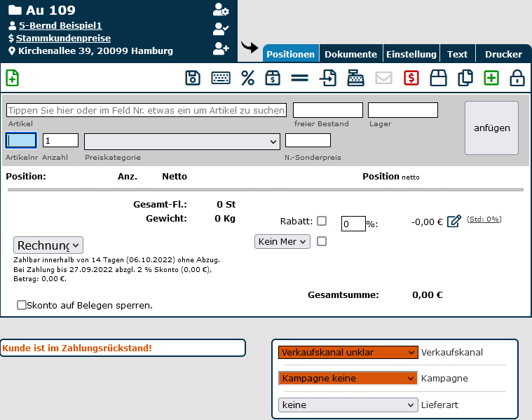
Task: Open customer link '5-Bernd Beispiel1'
Action: 60,25
